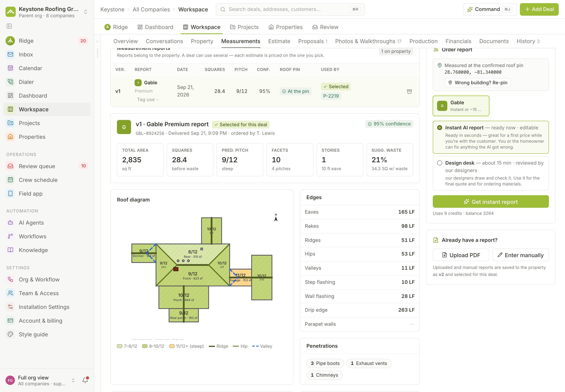Click the P-2219 deal tag
Viewport: 565px width, 392px height.
pyautogui.click(x=331, y=96)
